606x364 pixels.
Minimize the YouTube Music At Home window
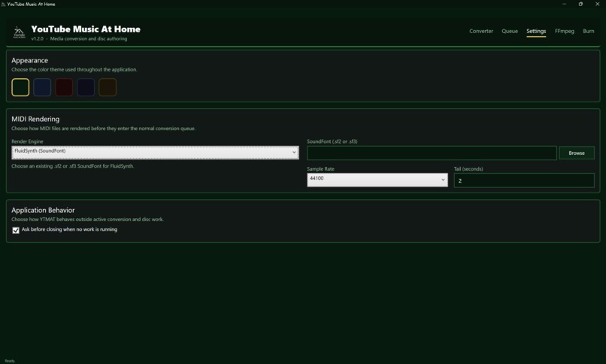(564, 4)
